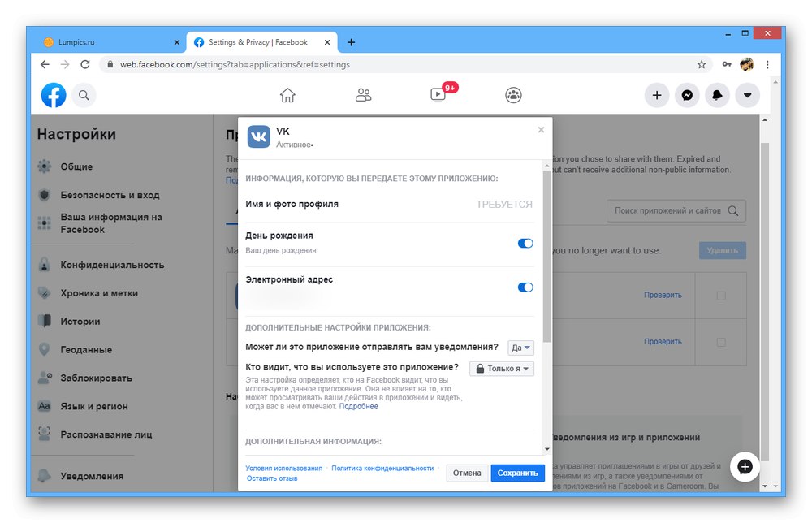Toggle the Электронный адрес switch
The height and width of the screenshot is (523, 812).
[525, 287]
